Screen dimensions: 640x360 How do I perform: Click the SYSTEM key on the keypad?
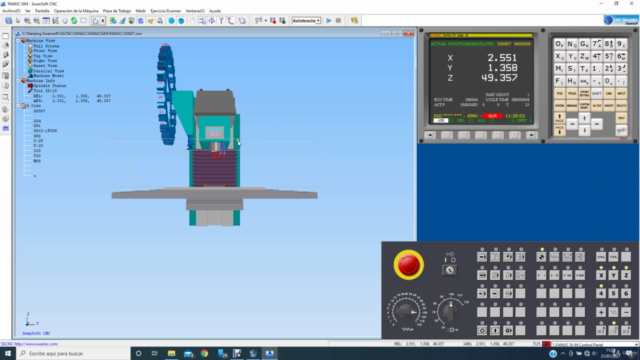point(559,106)
